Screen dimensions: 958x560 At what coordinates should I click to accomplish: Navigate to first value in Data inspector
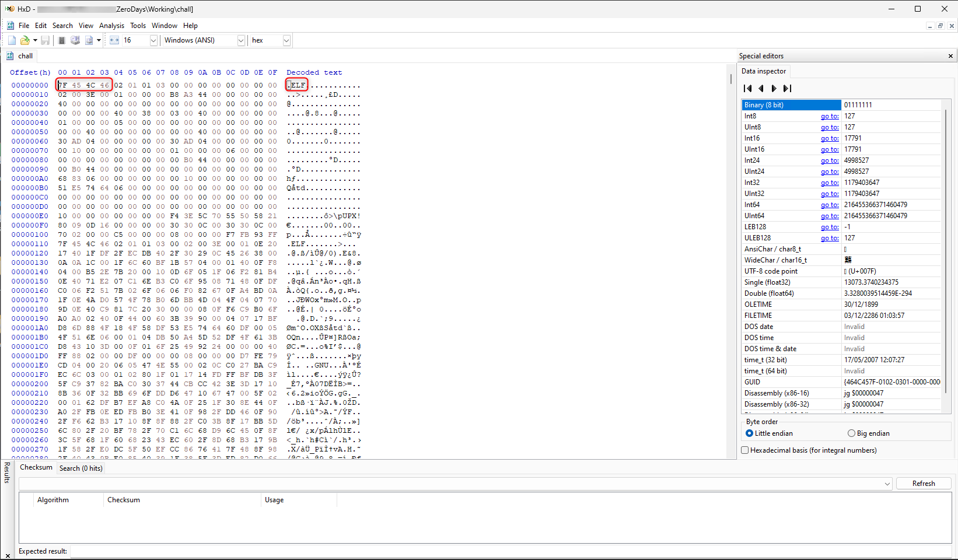tap(748, 88)
